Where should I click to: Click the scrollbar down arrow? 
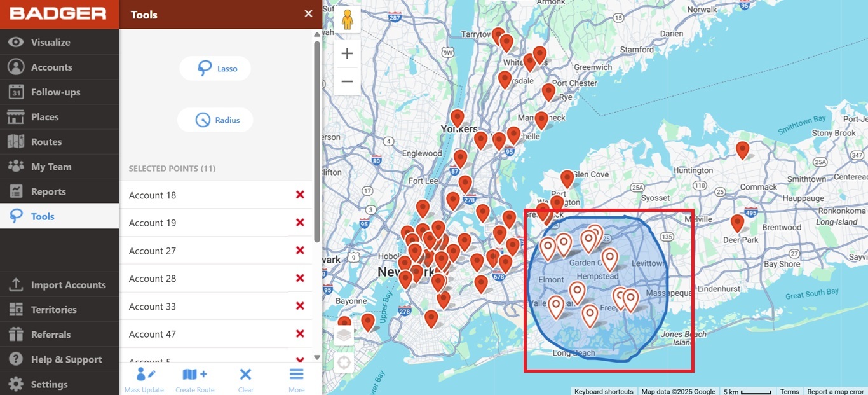point(317,357)
